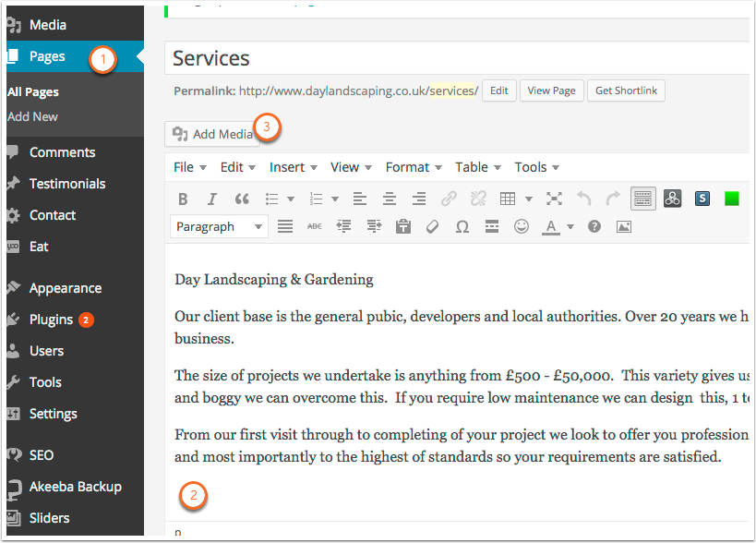
Task: Insert a blockquote
Action: pos(242,199)
